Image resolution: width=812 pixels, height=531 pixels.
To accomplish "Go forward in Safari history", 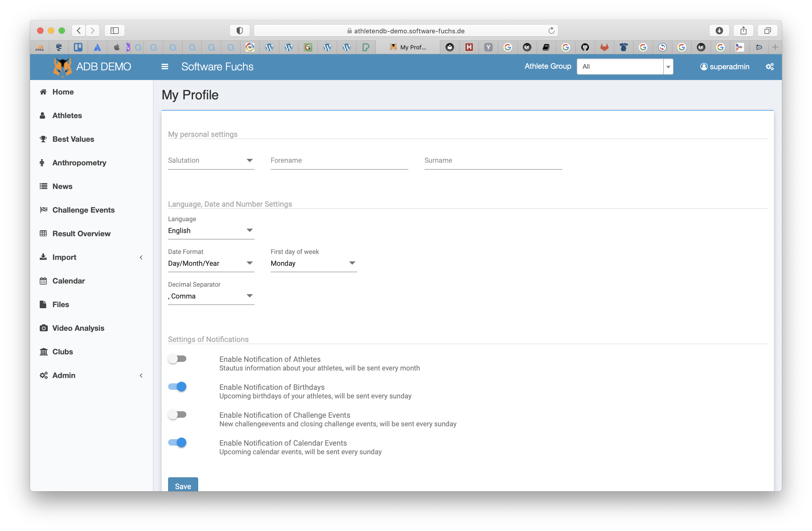I will (x=92, y=31).
